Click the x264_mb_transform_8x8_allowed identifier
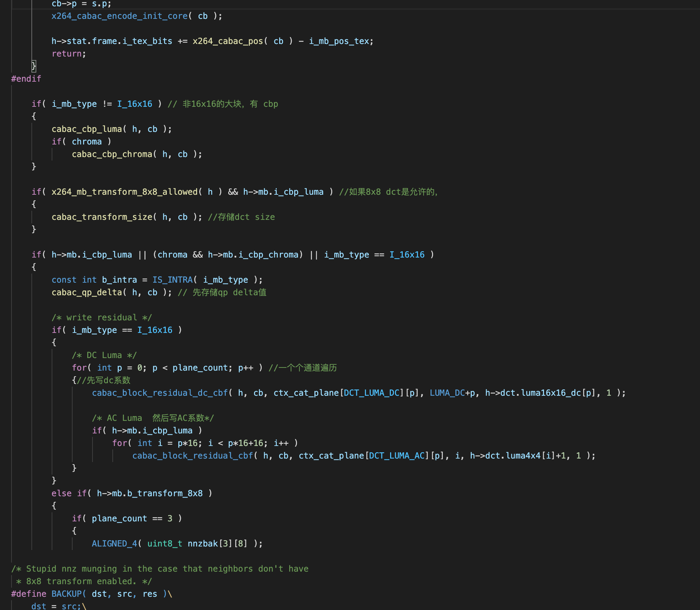This screenshot has height=610, width=700. coord(125,192)
